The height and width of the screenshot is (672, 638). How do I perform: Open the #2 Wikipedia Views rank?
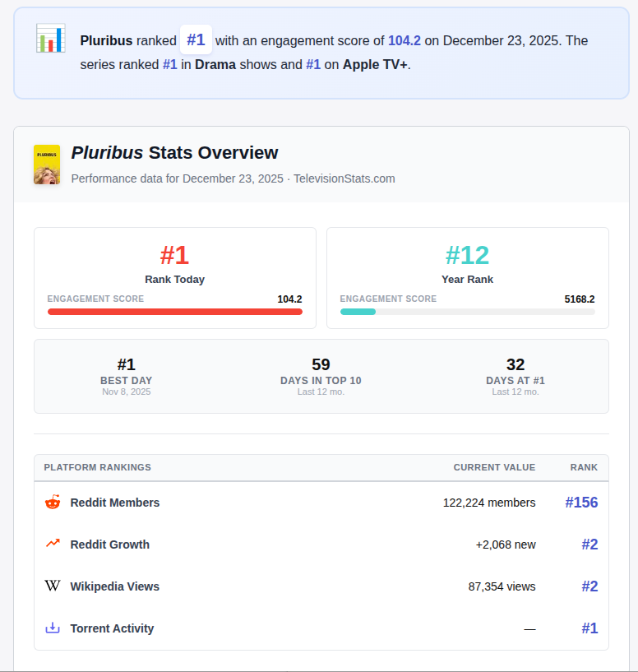click(589, 586)
